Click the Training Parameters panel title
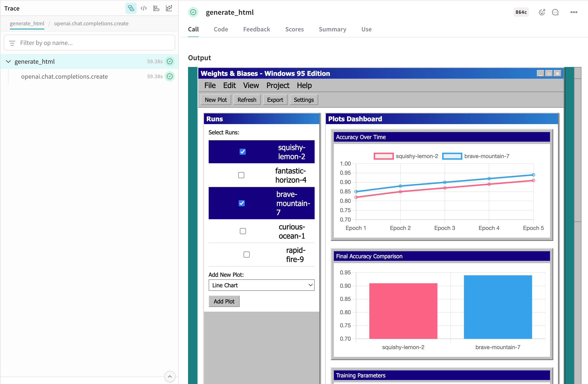The height and width of the screenshot is (384, 588). click(x=361, y=375)
